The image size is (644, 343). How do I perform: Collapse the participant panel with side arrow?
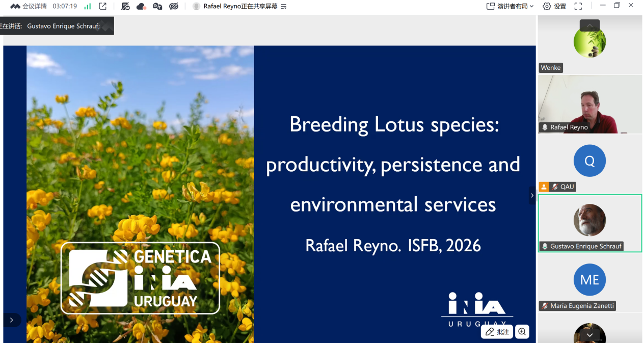[x=532, y=195]
